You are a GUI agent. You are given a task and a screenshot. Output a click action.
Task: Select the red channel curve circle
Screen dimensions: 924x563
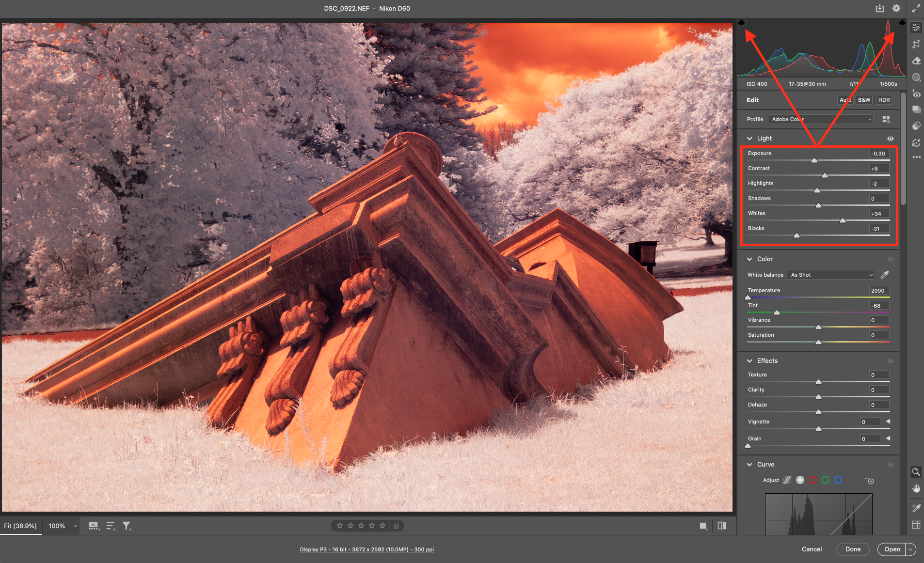[812, 480]
